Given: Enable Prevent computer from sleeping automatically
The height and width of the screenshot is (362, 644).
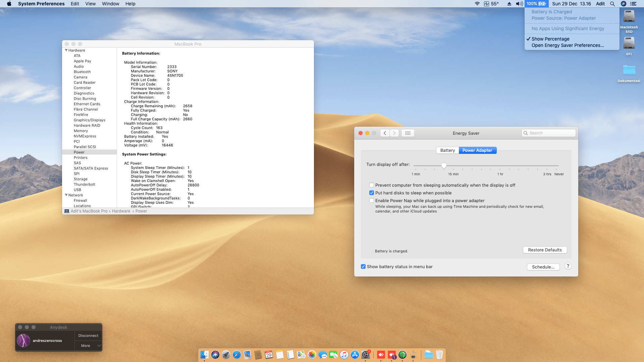Looking at the screenshot, I should [372, 185].
